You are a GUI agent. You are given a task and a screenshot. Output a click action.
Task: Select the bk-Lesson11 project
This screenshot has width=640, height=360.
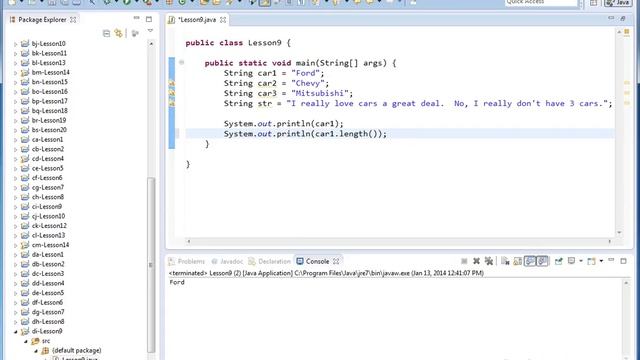click(x=49, y=53)
